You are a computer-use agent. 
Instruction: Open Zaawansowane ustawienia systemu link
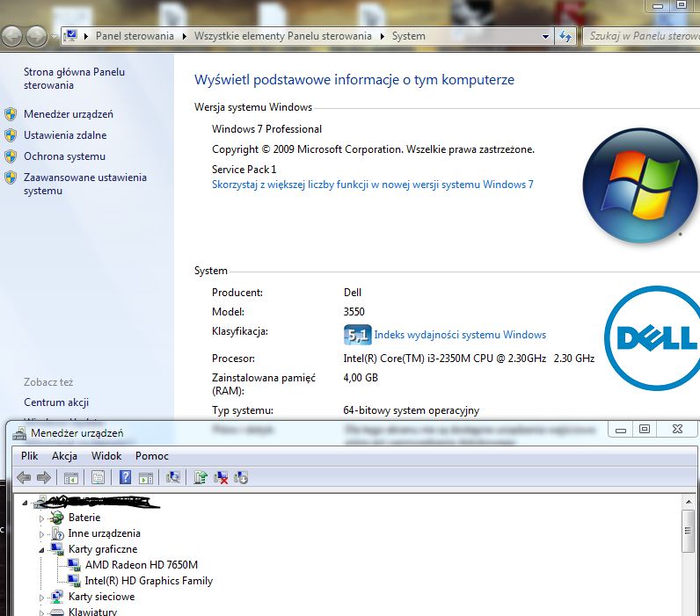85,184
